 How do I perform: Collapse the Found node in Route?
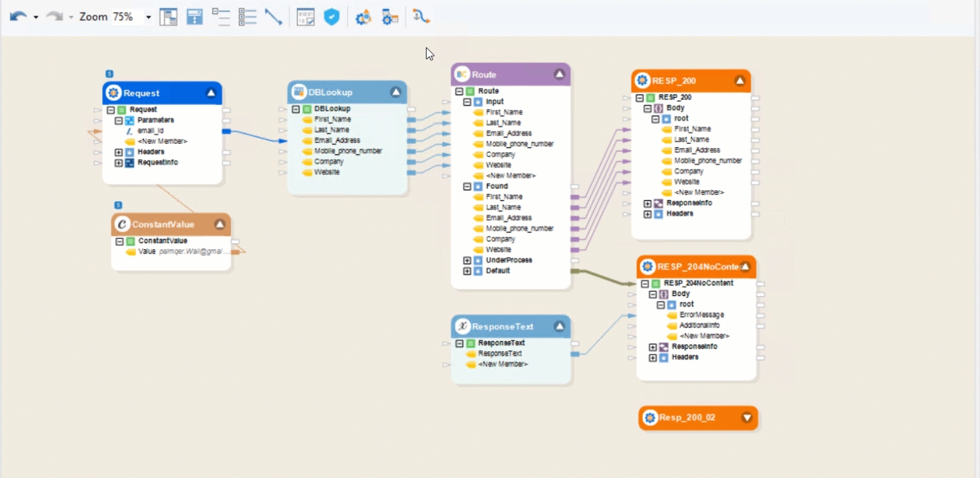click(467, 186)
